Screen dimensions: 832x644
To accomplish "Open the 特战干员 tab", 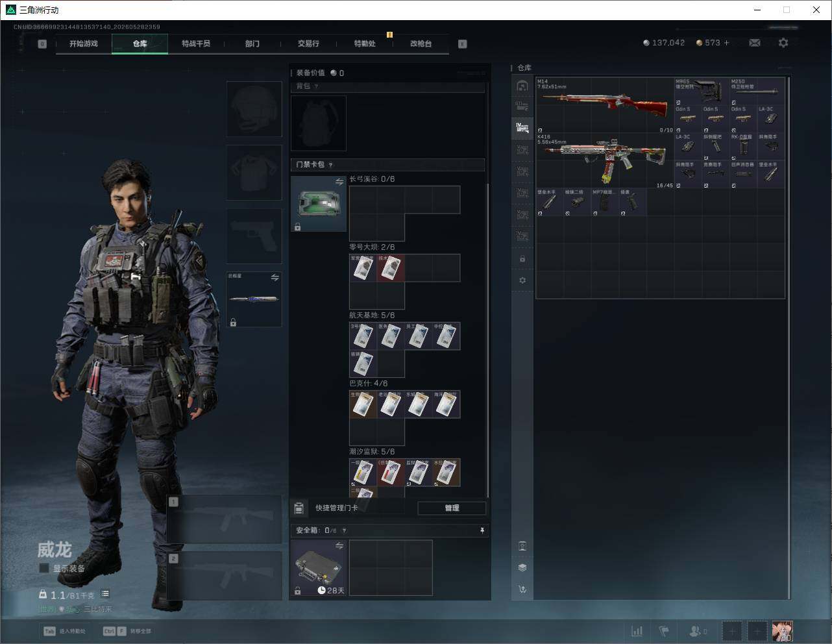I will [196, 43].
